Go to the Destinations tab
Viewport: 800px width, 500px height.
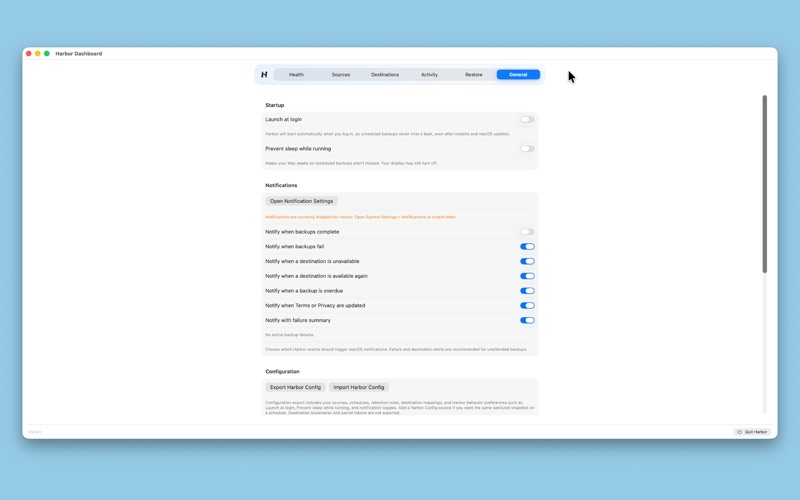pos(385,74)
